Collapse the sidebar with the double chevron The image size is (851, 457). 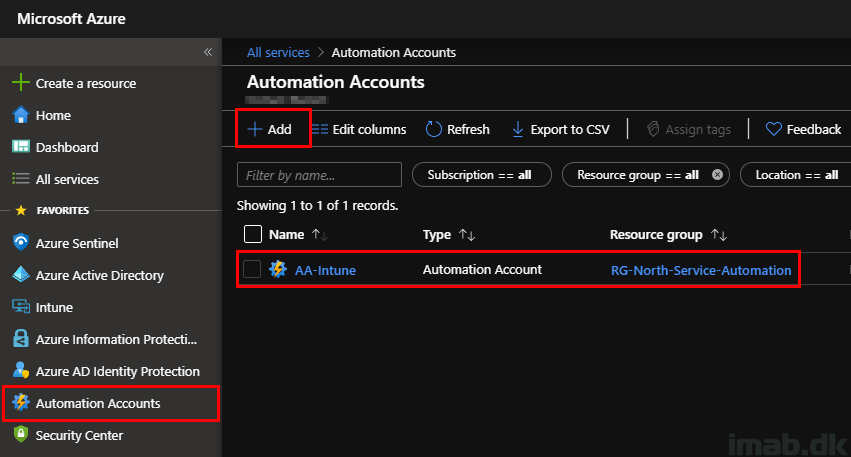point(208,52)
